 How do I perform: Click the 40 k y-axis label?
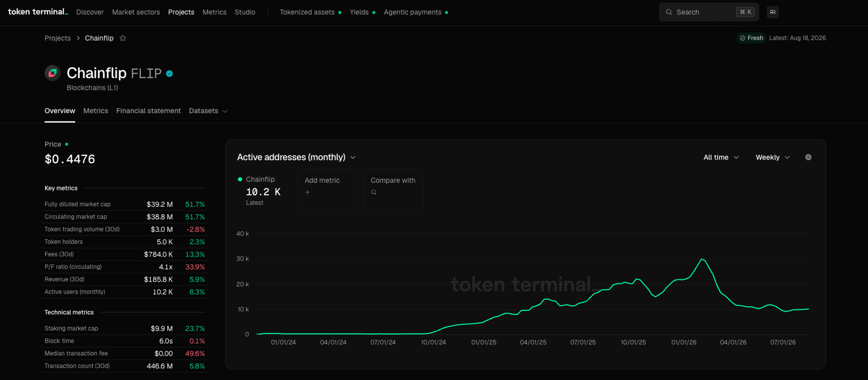tap(243, 233)
